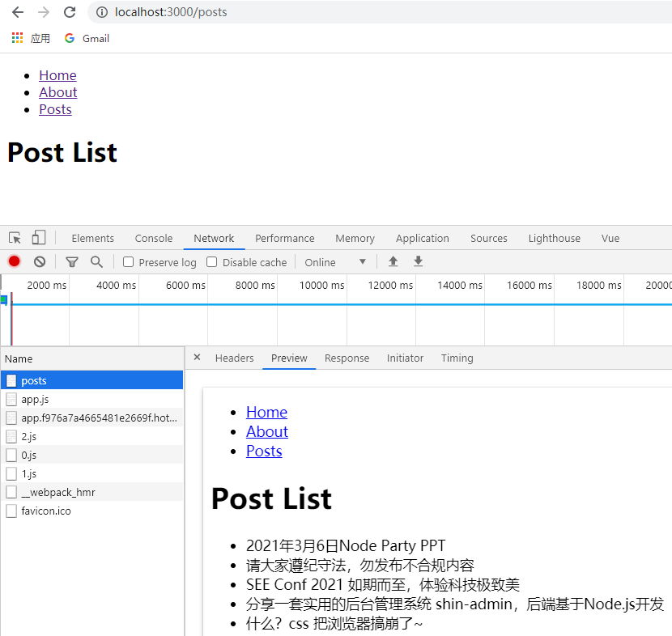Reload the page with the refresh icon
The image size is (672, 636).
(x=70, y=12)
